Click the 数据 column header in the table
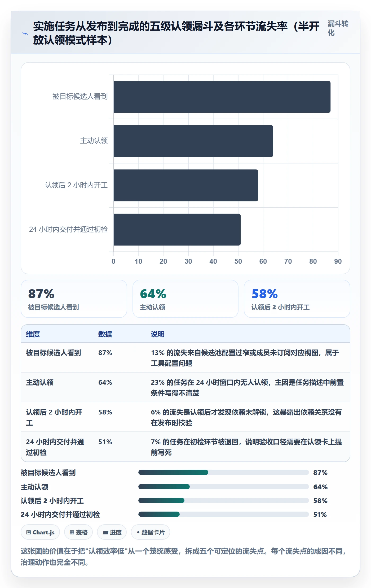Image resolution: width=371 pixels, height=588 pixels. pos(105,334)
